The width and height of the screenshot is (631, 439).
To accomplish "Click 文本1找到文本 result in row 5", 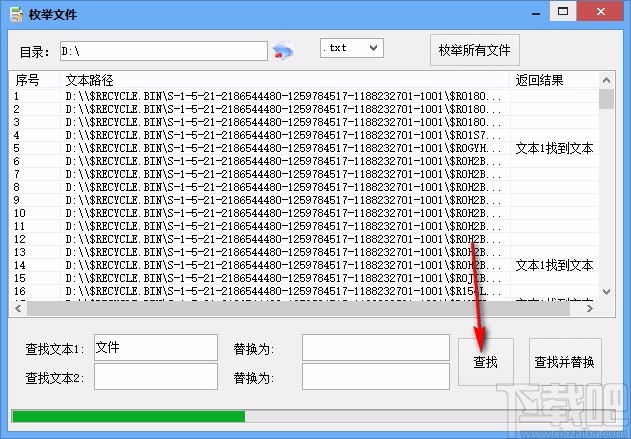I will [555, 148].
